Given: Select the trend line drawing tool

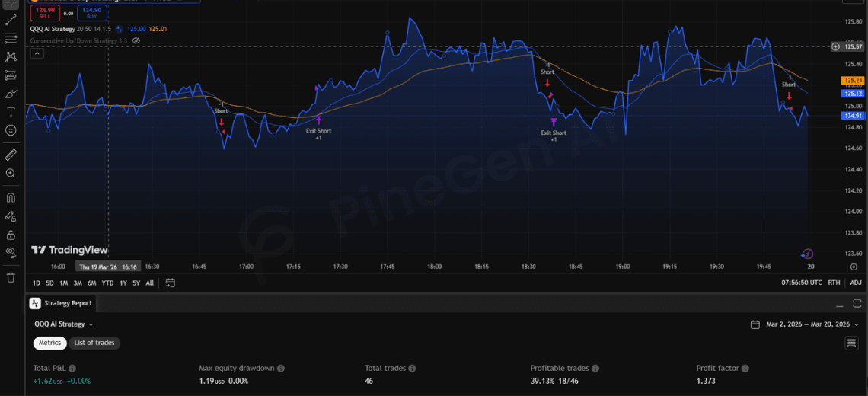Looking at the screenshot, I should tap(11, 21).
